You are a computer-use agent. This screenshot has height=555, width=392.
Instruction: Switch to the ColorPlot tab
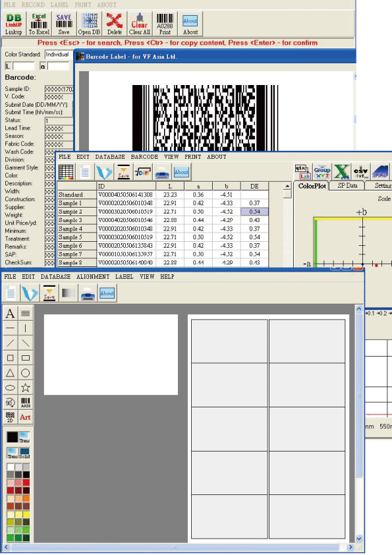(312, 186)
